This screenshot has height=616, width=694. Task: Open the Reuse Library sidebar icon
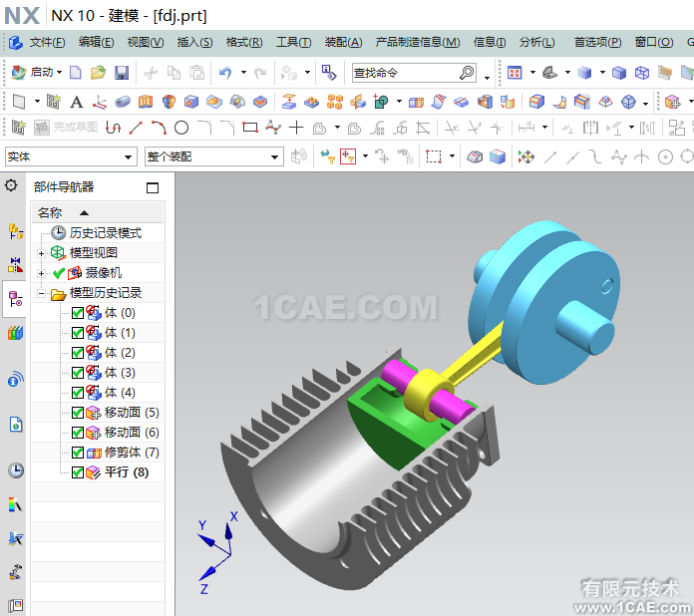coord(16,333)
